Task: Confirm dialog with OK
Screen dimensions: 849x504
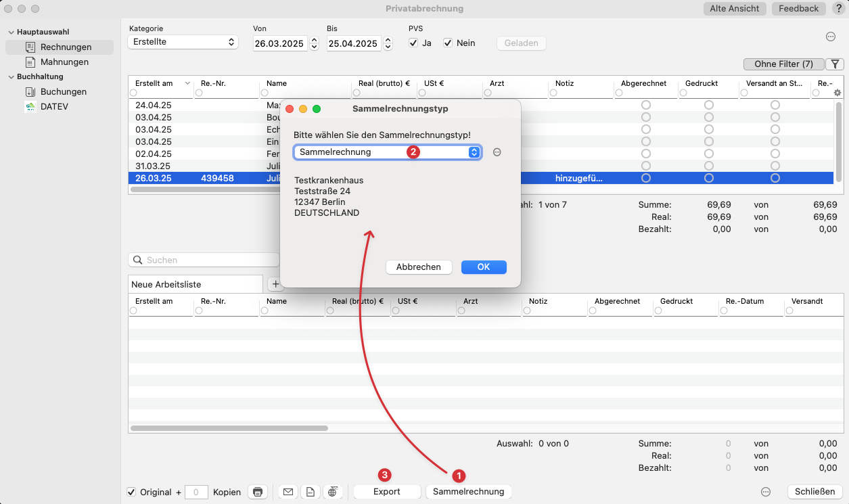Action: coord(484,267)
